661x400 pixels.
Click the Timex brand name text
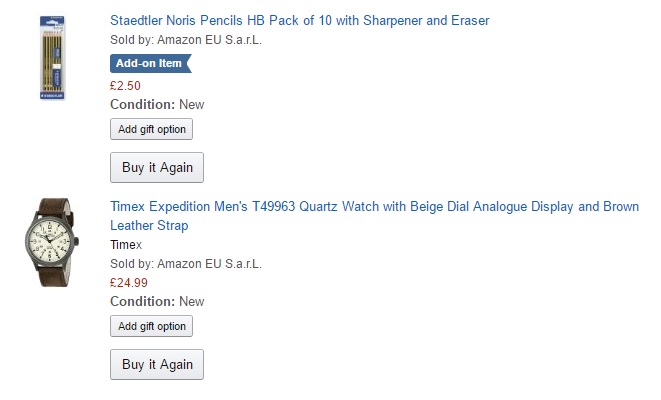click(126, 245)
